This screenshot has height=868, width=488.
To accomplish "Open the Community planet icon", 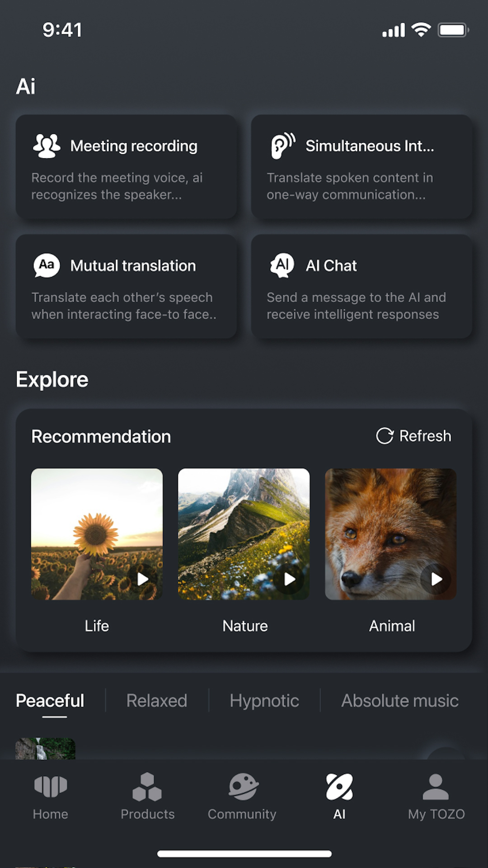I will tap(243, 787).
